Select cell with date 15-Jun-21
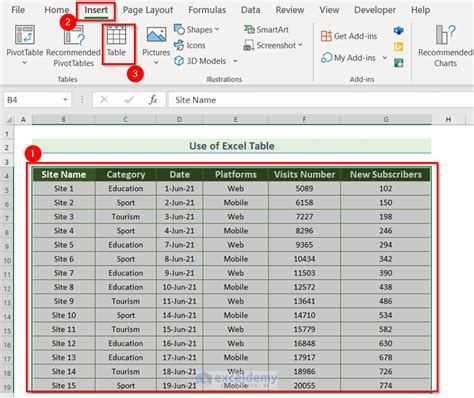 tap(179, 329)
